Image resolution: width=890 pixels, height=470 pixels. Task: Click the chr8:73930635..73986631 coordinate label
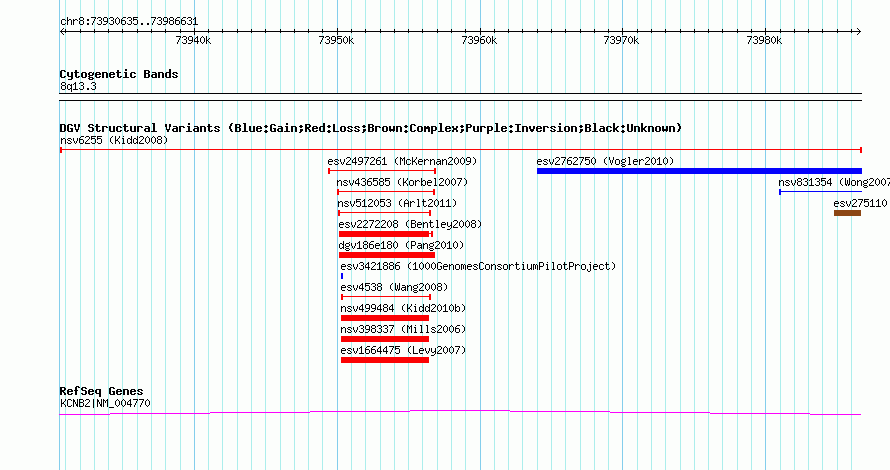click(129, 22)
